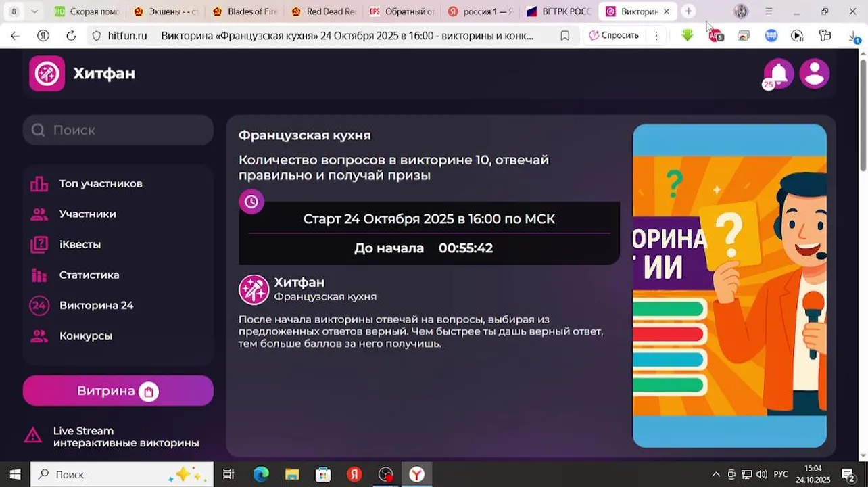Open Конкурсы menu item
This screenshot has width=868, height=487.
(86, 335)
